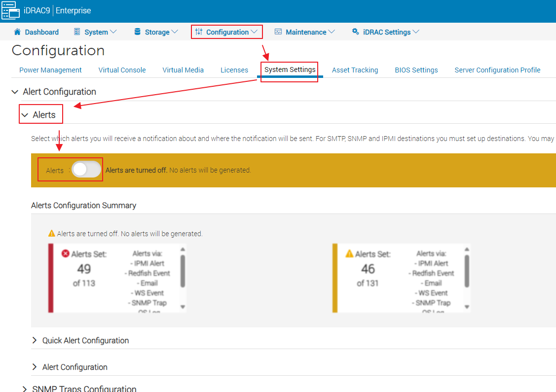Click the Dashboard home icon

17,32
